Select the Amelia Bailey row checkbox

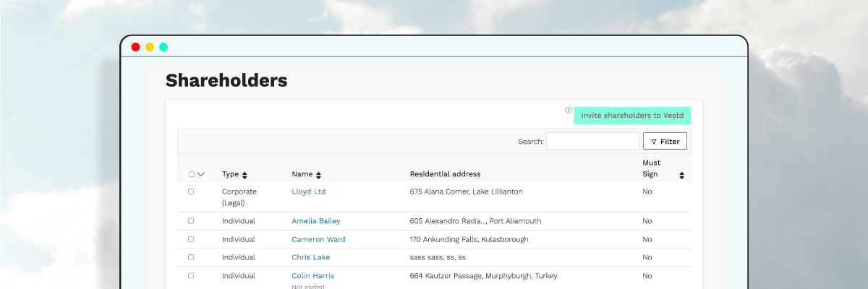point(191,220)
